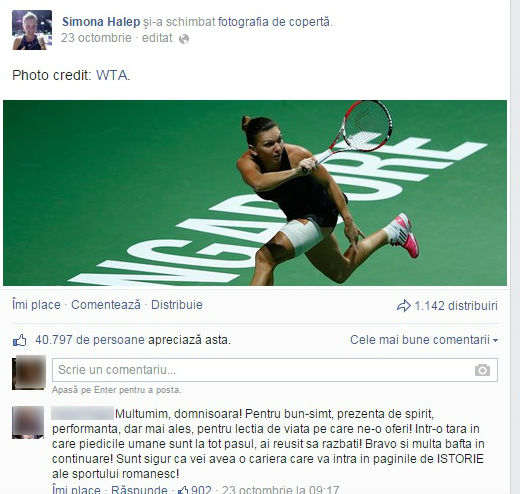
Task: Click the thumbs-up icon beside 40.797 likes
Action: click(x=20, y=340)
